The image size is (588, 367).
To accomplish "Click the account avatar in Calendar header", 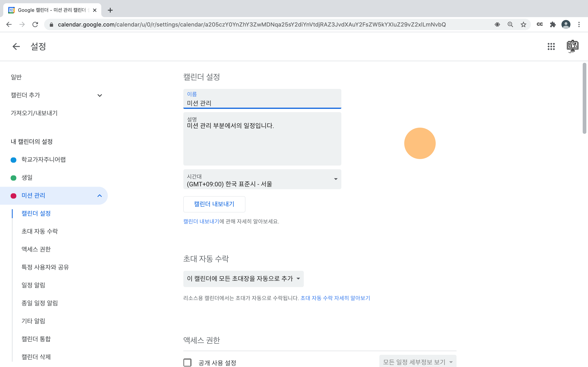I will 572,46.
